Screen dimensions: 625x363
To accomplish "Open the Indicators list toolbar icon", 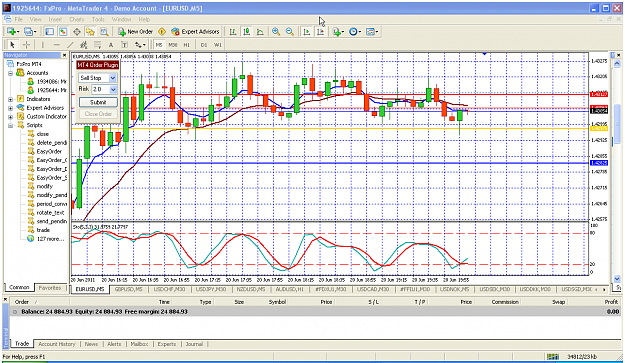I will 338,31.
